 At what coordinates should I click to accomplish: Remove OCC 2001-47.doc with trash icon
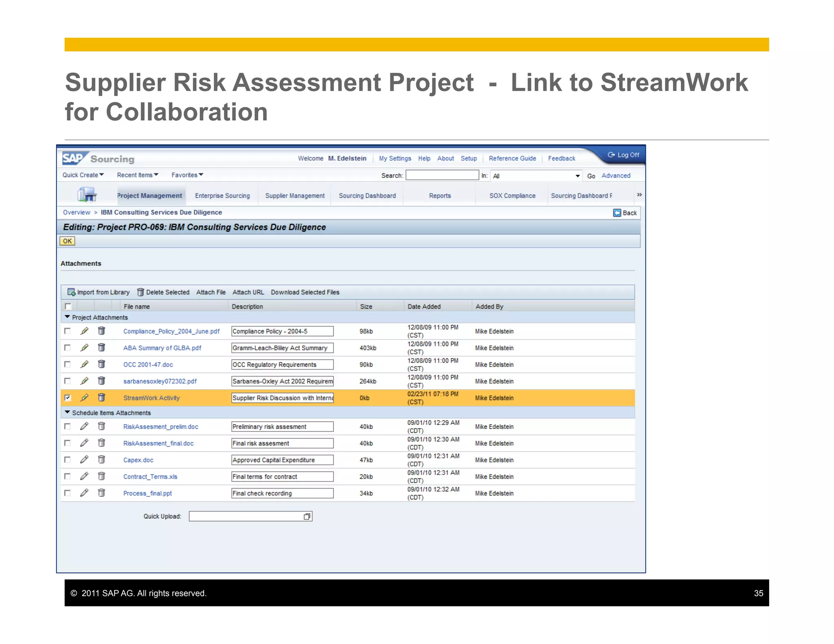click(x=101, y=364)
